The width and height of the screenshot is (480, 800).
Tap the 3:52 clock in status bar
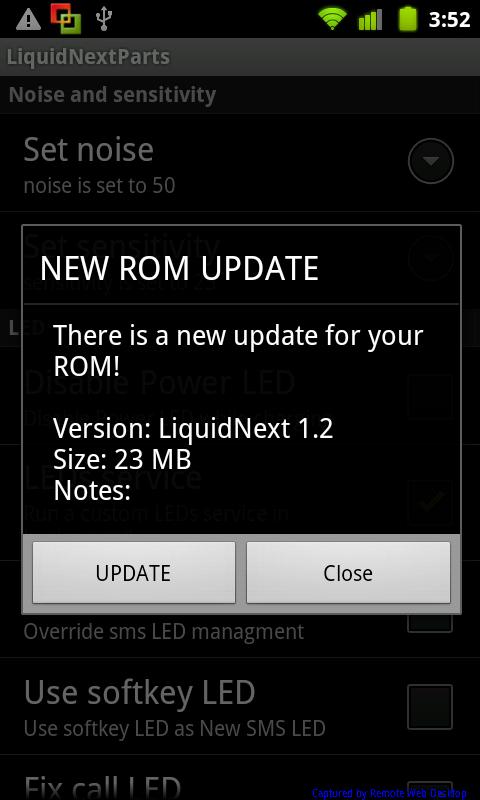coord(449,20)
